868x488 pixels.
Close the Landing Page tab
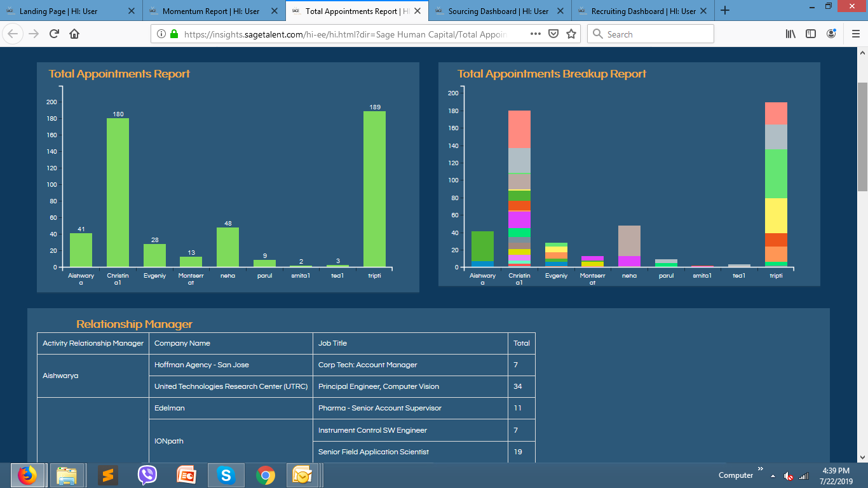[x=132, y=11]
